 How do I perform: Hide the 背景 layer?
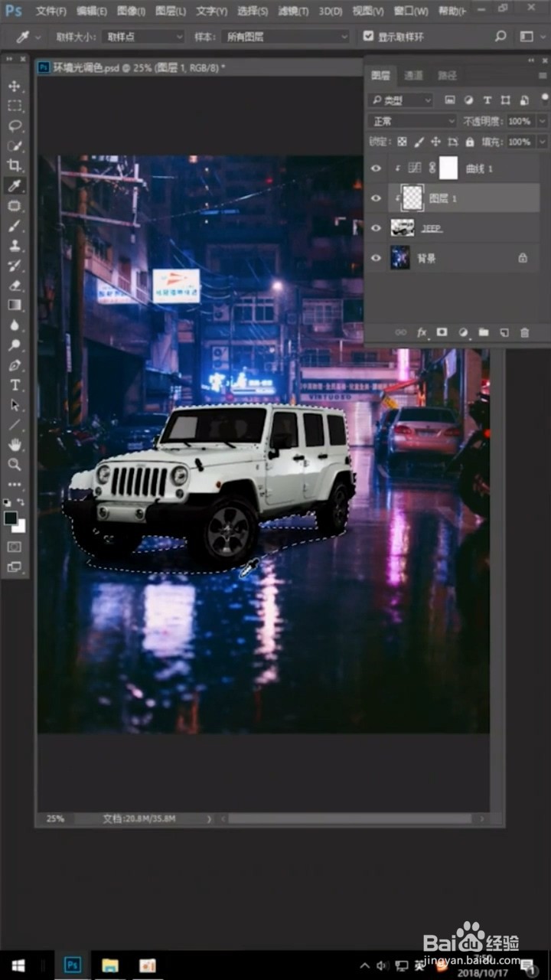(376, 258)
